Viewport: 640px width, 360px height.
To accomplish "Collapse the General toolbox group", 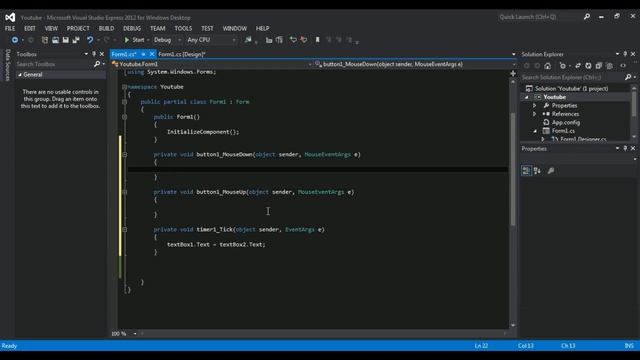I will tap(20, 75).
